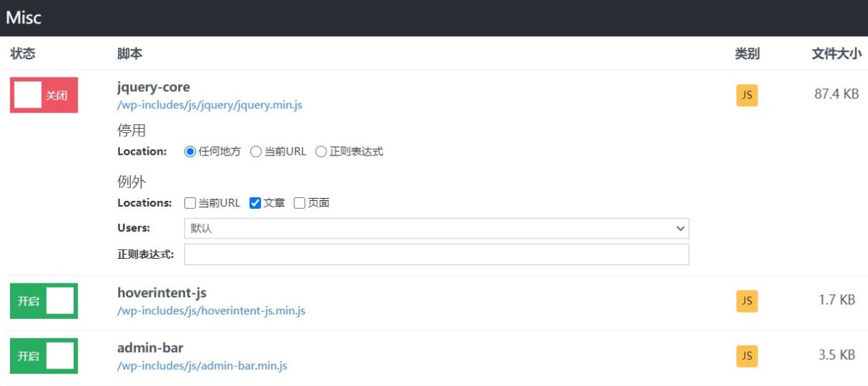The width and height of the screenshot is (868, 386).
Task: Click the 正则表达式 exception input field
Action: coord(437,254)
